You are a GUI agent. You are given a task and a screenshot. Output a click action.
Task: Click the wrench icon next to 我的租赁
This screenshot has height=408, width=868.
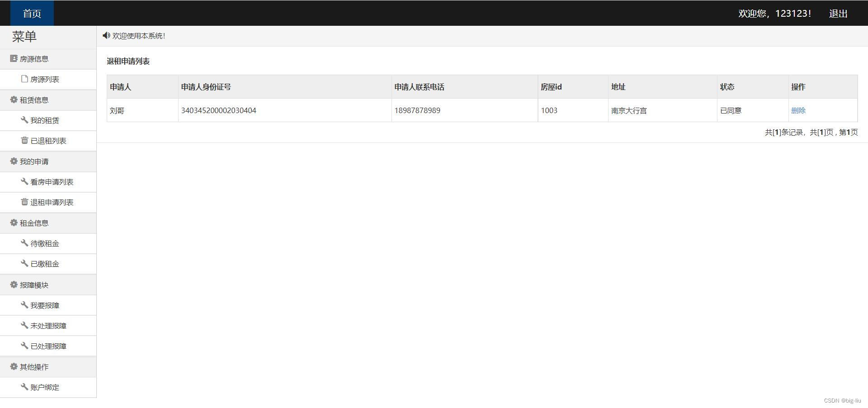tap(24, 120)
